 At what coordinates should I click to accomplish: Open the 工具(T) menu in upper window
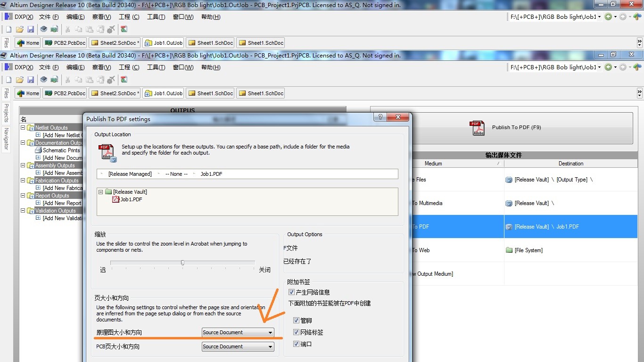point(156,16)
